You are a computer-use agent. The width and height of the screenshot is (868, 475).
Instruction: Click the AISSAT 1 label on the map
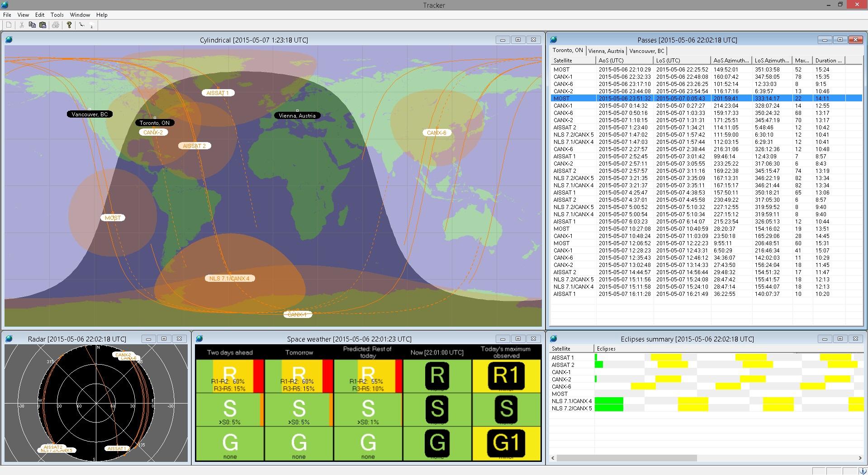pyautogui.click(x=218, y=93)
